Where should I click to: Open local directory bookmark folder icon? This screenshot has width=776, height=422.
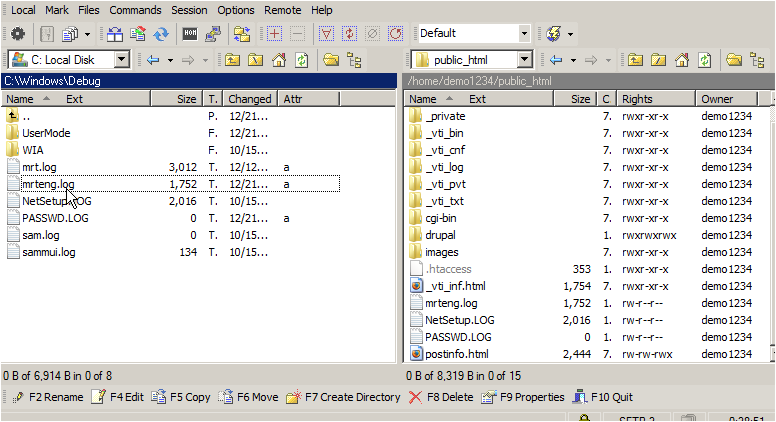click(331, 60)
